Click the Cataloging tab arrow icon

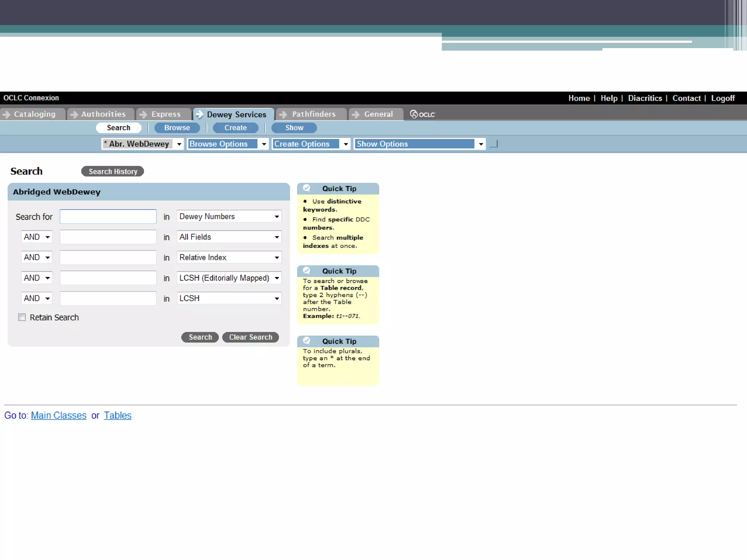pos(6,114)
